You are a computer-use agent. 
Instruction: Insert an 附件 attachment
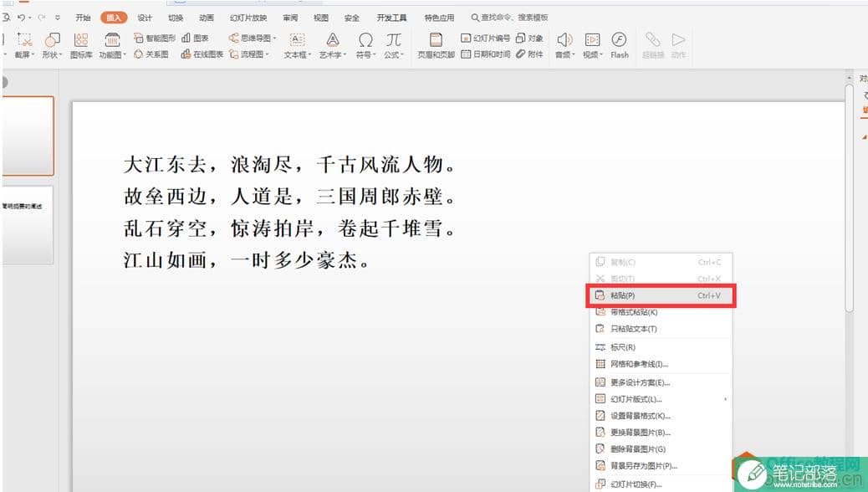[x=530, y=54]
